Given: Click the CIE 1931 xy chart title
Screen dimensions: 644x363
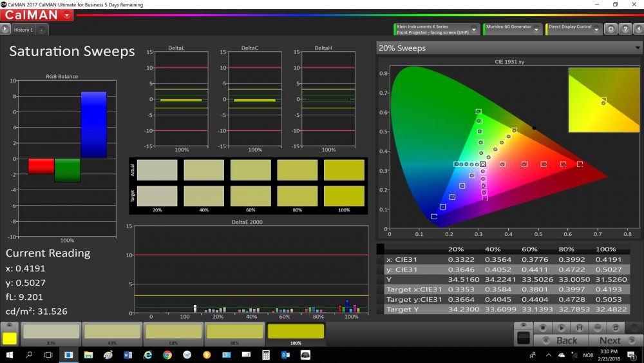Looking at the screenshot, I should [x=509, y=62].
